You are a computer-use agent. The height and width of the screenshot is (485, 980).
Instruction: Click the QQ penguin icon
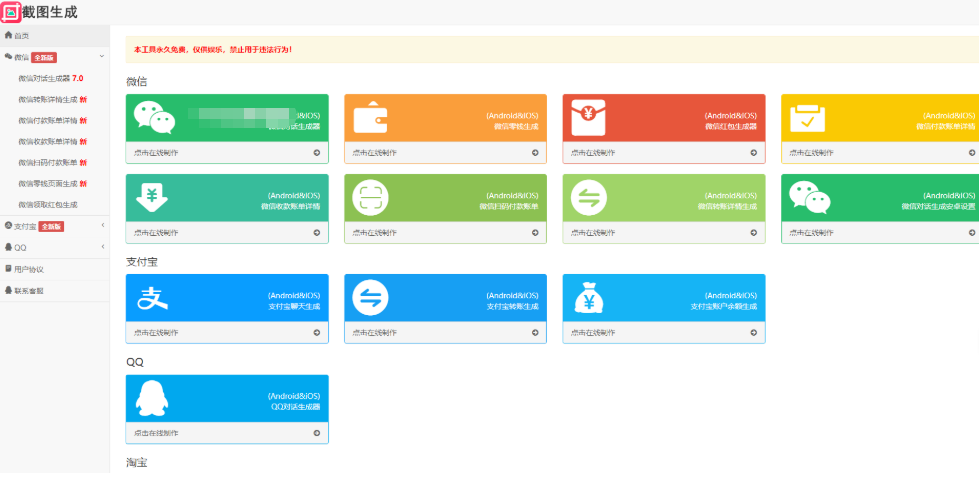[x=152, y=399]
